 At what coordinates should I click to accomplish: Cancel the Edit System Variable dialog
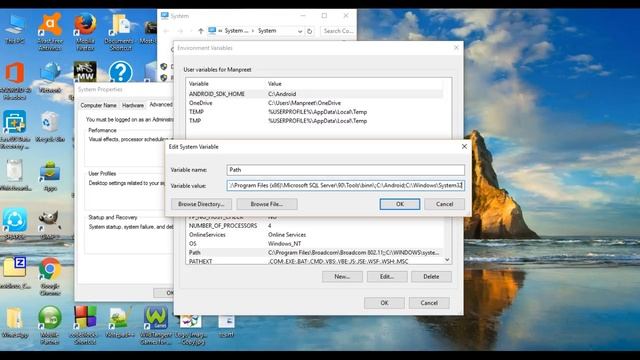(x=444, y=204)
